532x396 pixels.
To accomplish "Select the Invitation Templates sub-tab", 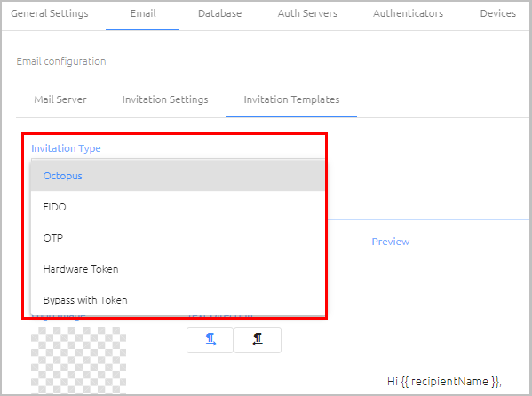I will point(291,99).
